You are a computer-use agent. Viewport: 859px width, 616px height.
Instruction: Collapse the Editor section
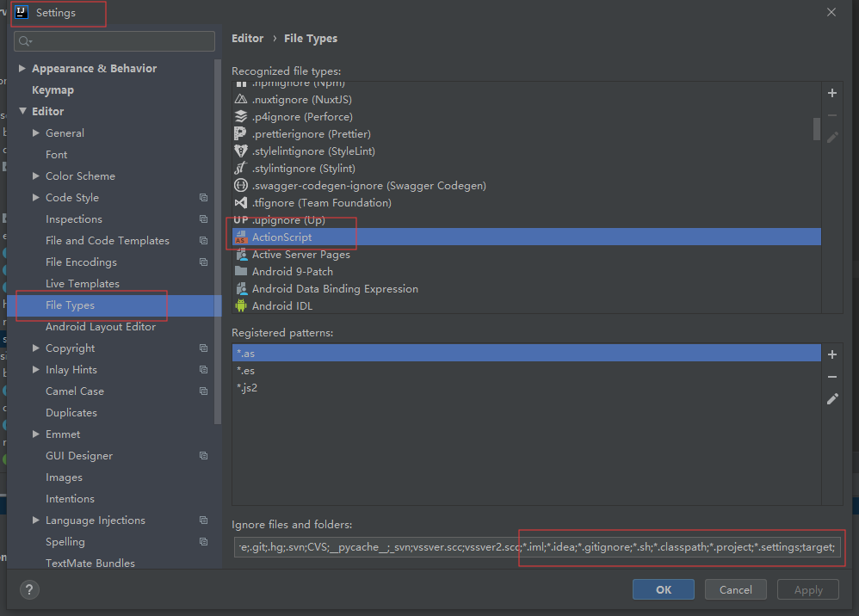click(x=22, y=111)
